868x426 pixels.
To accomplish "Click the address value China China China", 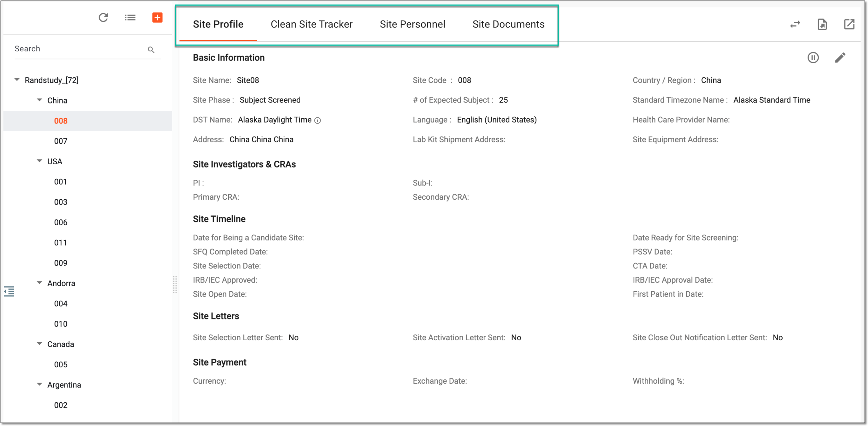I will 261,140.
